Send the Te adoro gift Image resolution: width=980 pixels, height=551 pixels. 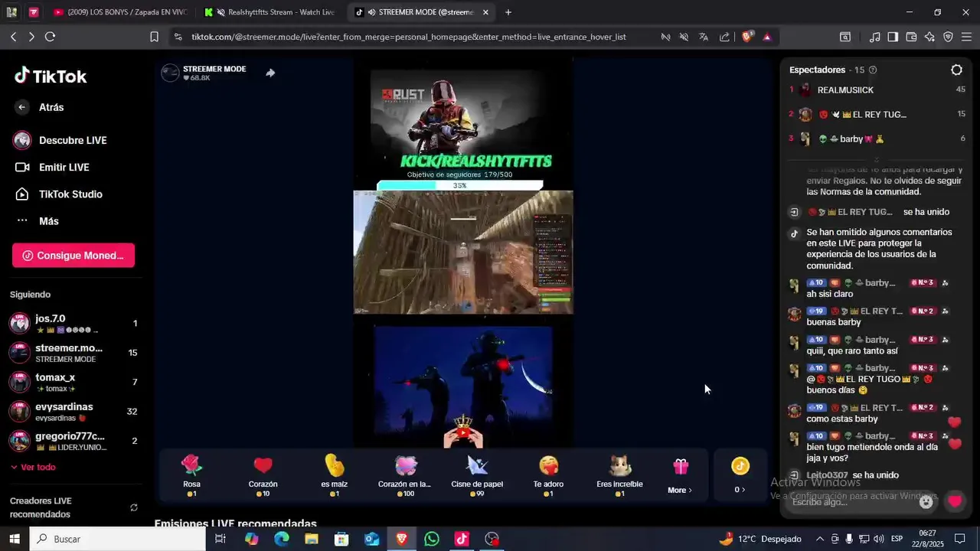click(x=548, y=475)
